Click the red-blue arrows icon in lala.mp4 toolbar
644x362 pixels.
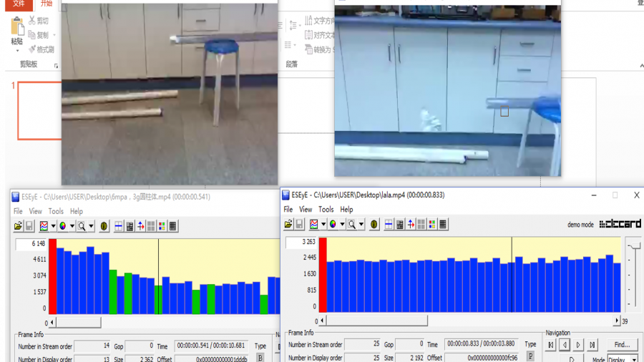pyautogui.click(x=411, y=224)
